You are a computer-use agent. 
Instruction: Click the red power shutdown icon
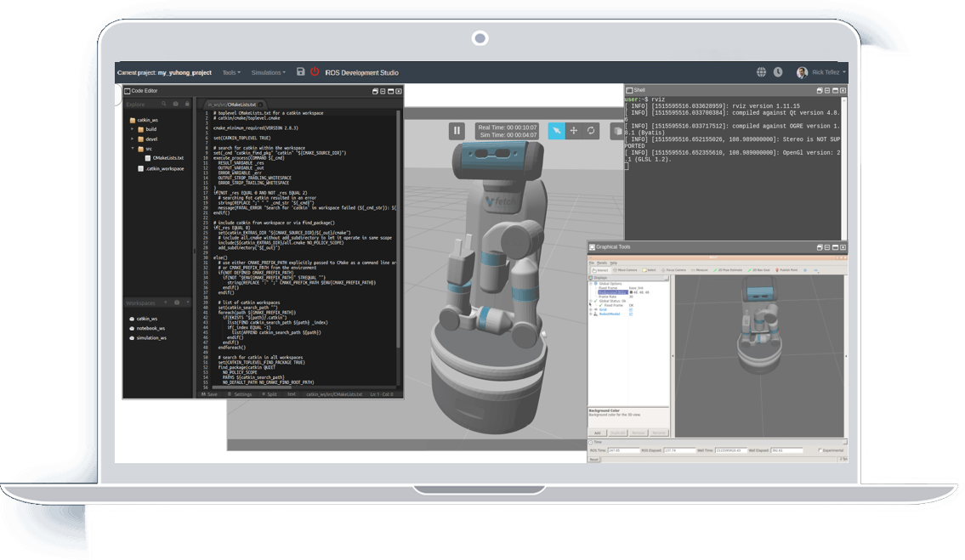coord(315,71)
